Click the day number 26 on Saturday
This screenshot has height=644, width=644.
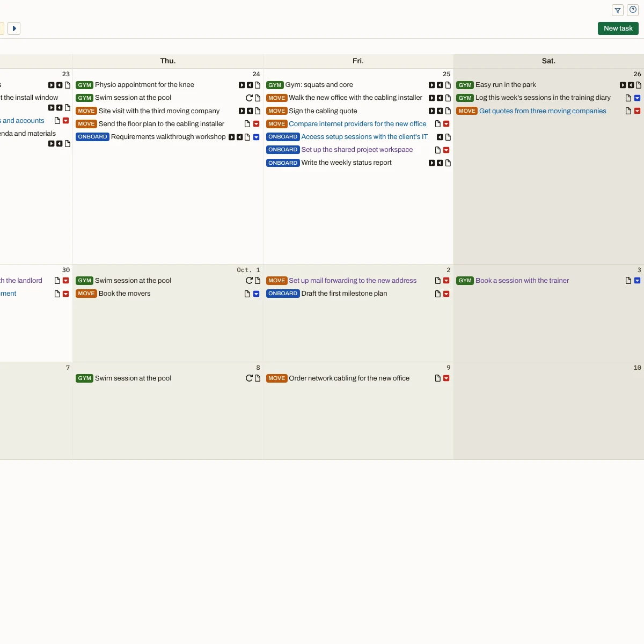637,74
